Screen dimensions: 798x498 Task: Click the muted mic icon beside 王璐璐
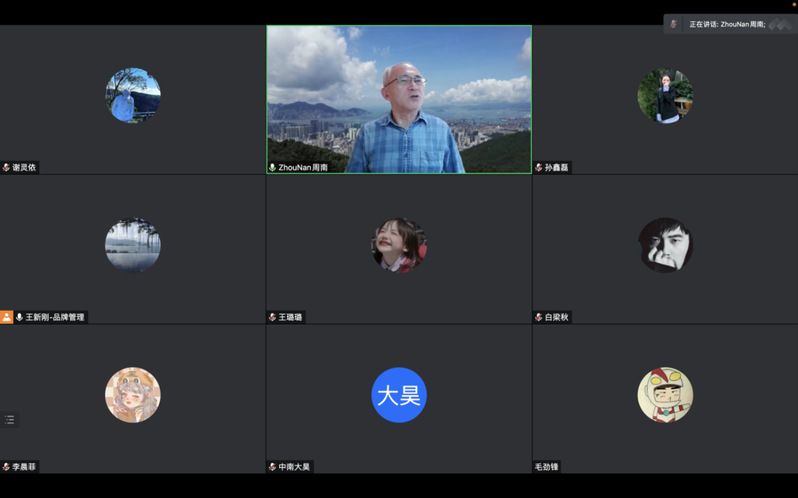pos(272,317)
